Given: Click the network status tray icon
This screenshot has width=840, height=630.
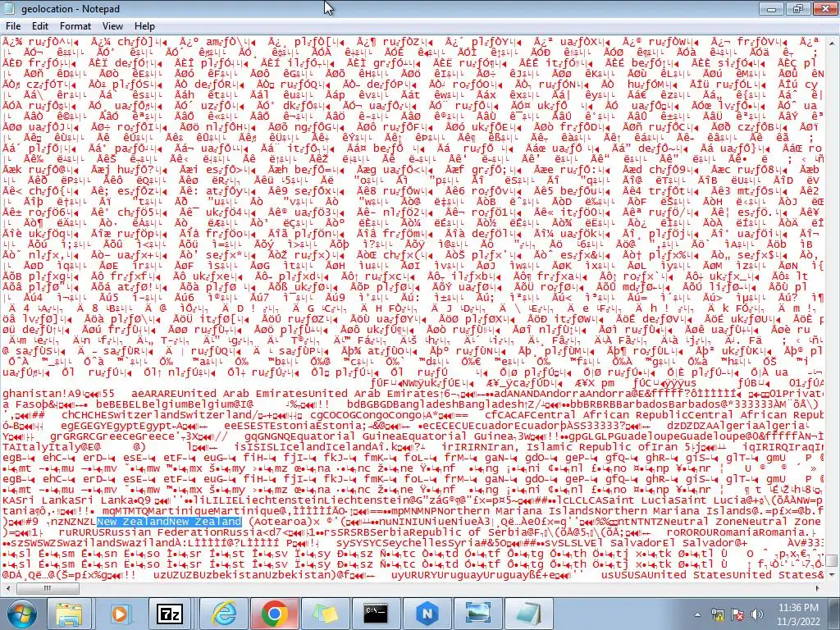Looking at the screenshot, I should 717,614.
